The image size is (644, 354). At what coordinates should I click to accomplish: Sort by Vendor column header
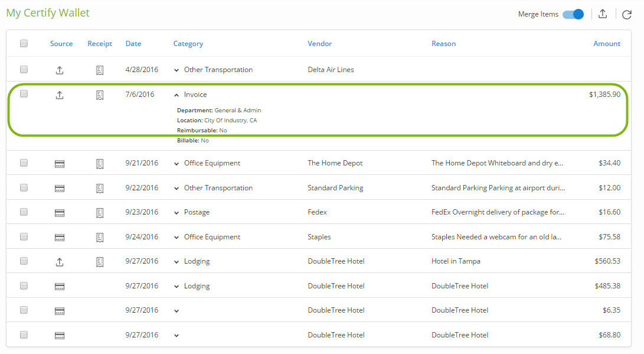point(319,44)
